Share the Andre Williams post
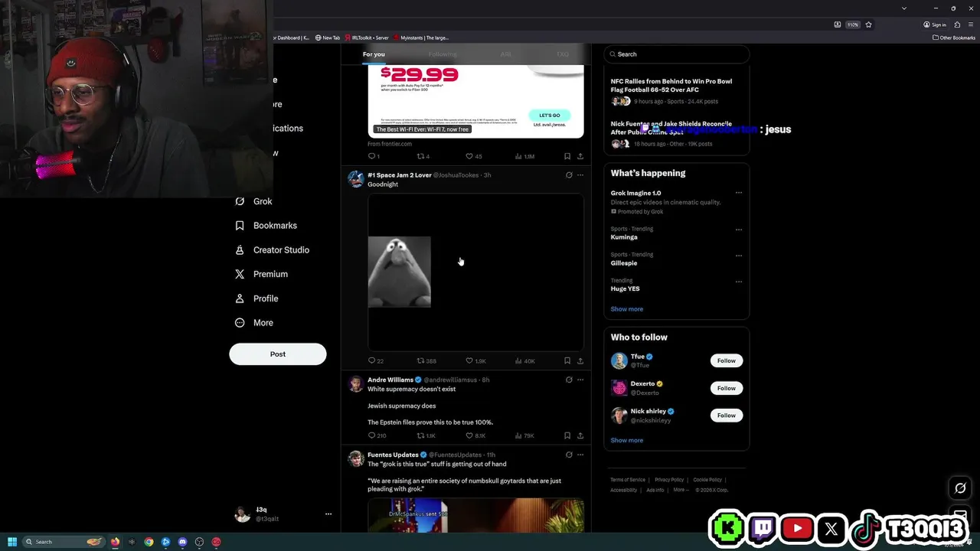The width and height of the screenshot is (980, 551). [x=580, y=435]
